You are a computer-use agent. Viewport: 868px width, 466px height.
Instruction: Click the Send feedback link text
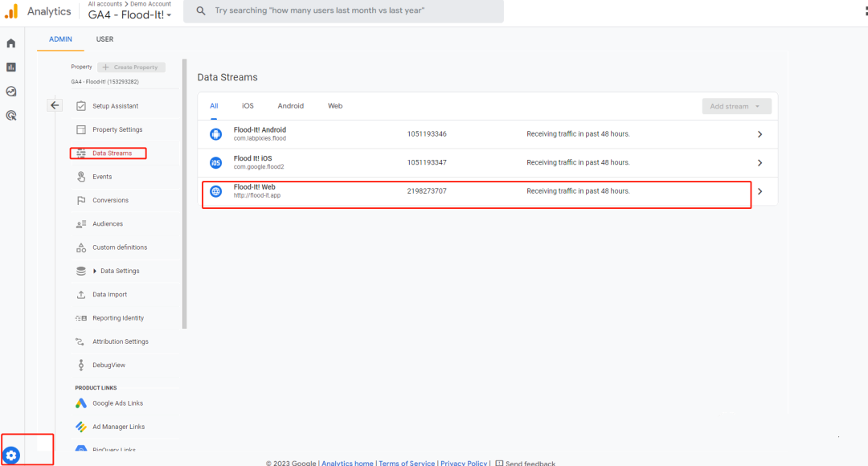click(530, 463)
